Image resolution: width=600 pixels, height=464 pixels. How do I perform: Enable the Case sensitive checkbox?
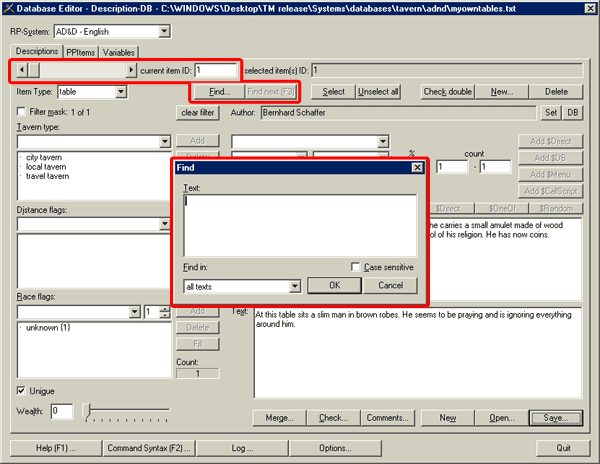(357, 267)
